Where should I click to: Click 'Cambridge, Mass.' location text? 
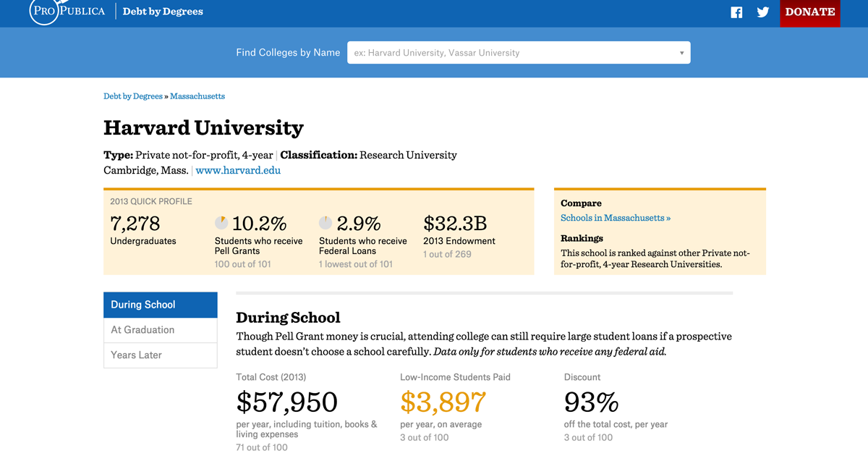point(146,170)
